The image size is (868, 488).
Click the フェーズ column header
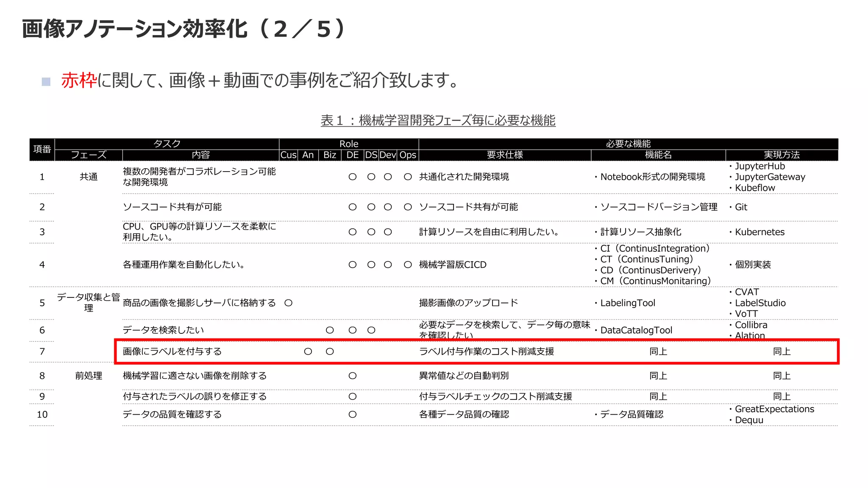[x=89, y=155]
